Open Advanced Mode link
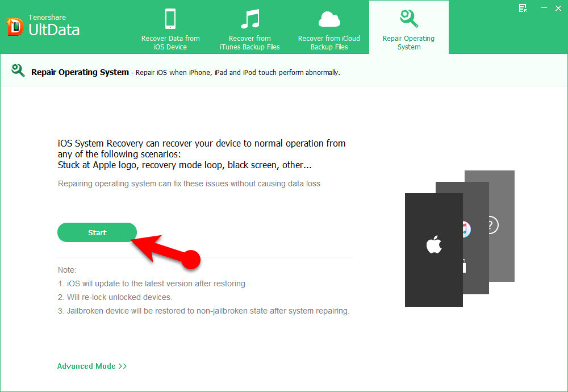Viewport: 568px width, 392px height. pos(92,366)
